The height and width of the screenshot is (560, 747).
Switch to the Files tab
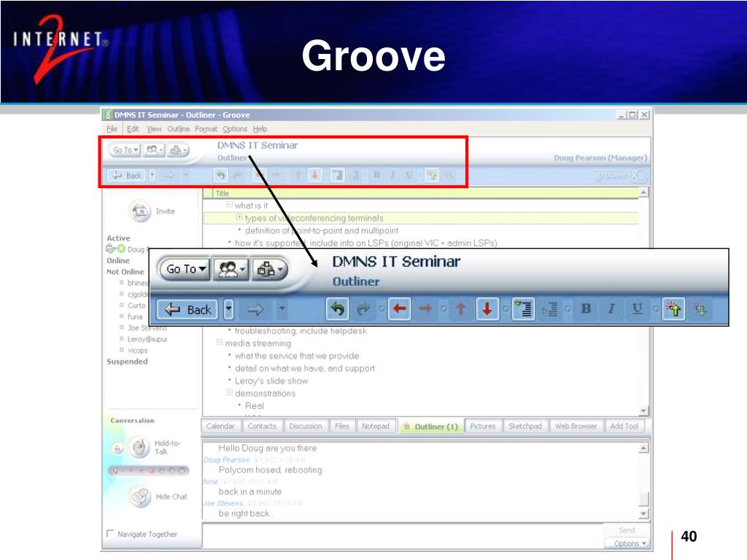[341, 426]
